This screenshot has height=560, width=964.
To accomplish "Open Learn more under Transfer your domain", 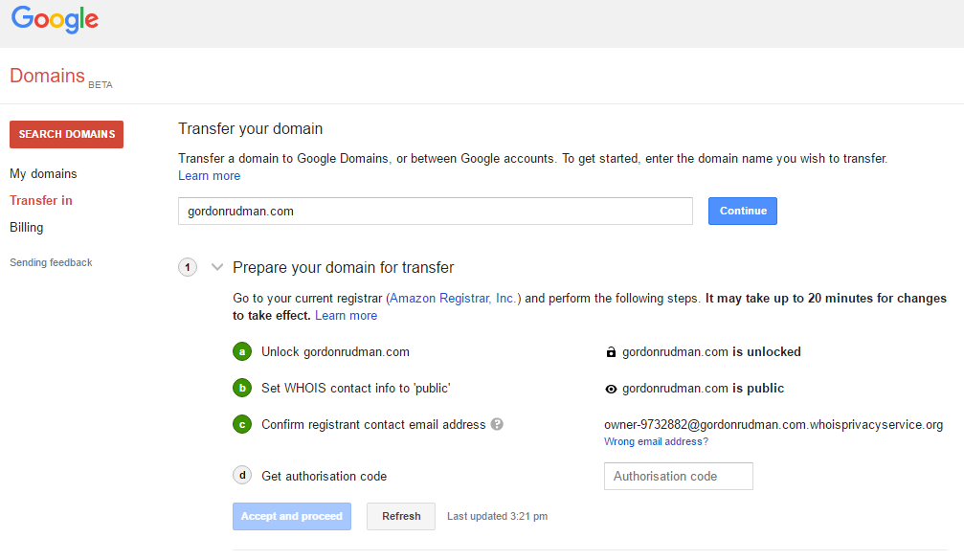I will tap(209, 176).
